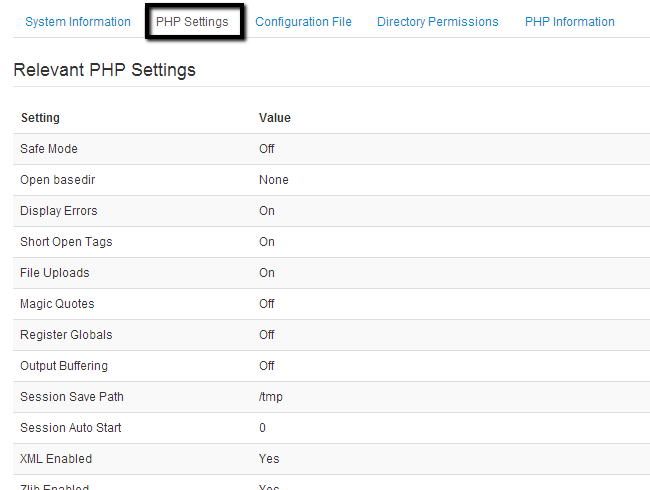650x490 pixels.
Task: Select the Output Buffering row label
Action: (64, 366)
